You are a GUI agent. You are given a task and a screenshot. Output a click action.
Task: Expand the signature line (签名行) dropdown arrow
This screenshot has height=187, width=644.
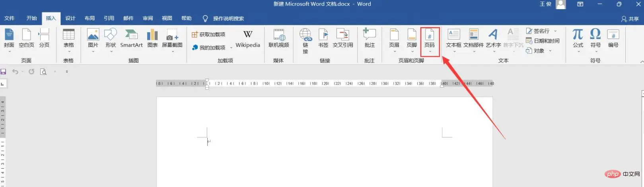555,31
